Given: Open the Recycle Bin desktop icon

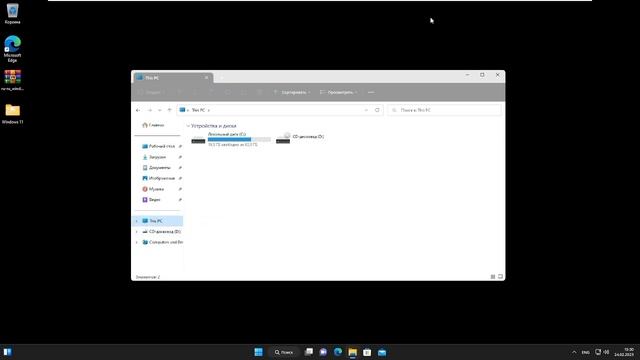Looking at the screenshot, I should coord(12,13).
